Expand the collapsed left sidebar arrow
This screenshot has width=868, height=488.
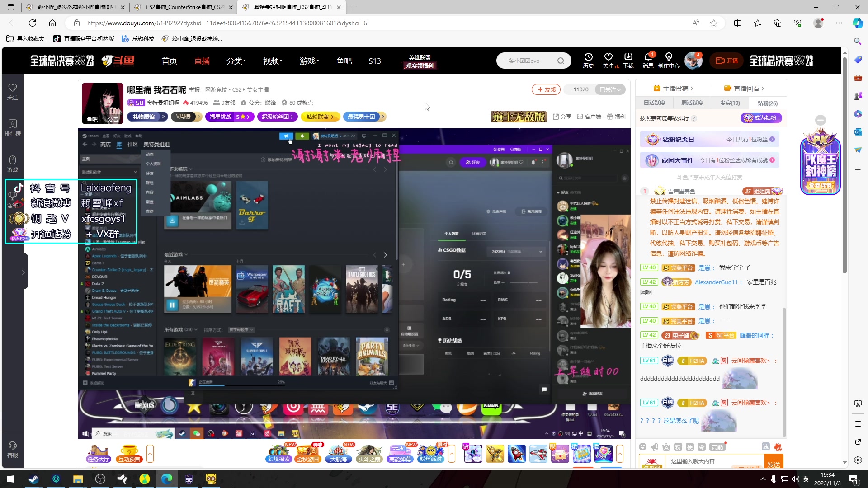tap(23, 272)
